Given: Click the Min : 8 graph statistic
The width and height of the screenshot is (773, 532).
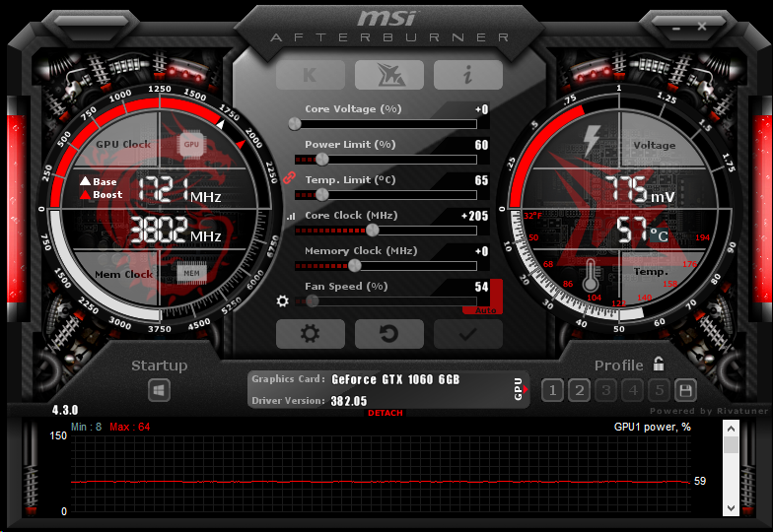Looking at the screenshot, I should click(x=87, y=428).
